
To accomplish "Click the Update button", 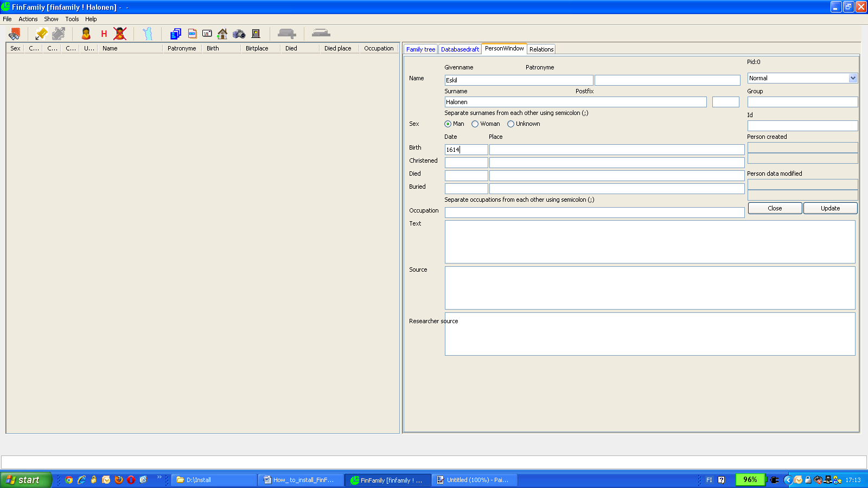I will (x=830, y=208).
